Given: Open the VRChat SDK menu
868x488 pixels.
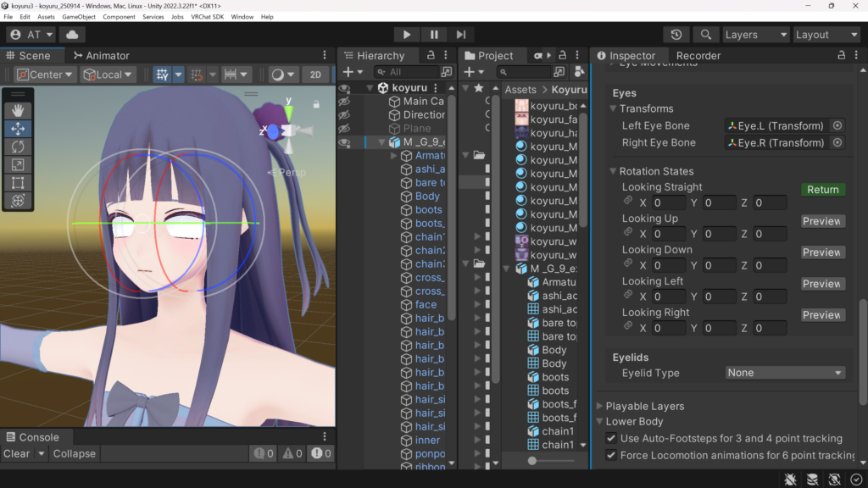Looking at the screenshot, I should pyautogui.click(x=207, y=17).
